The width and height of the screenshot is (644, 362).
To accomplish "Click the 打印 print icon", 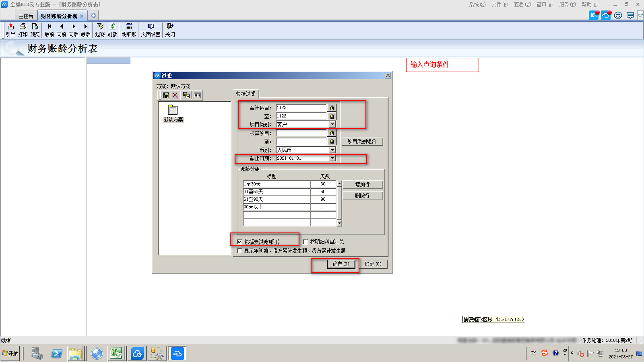I will 23,27.
